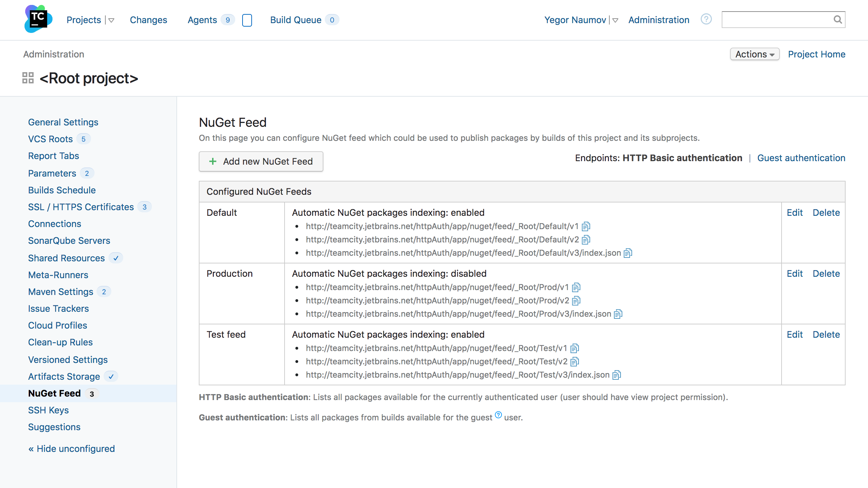Open Clean-up Rules in sidebar
The height and width of the screenshot is (488, 868).
tap(60, 342)
